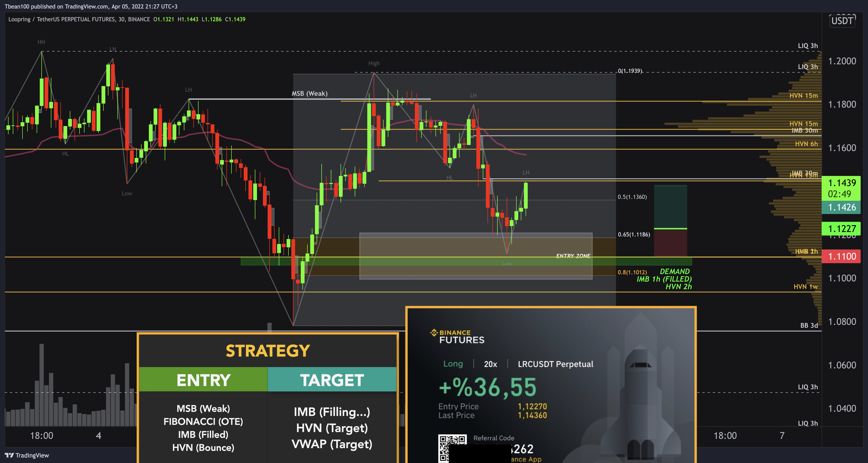Image resolution: width=868 pixels, height=463 pixels.
Task: Click the Binance Futures logo
Action: point(457,336)
